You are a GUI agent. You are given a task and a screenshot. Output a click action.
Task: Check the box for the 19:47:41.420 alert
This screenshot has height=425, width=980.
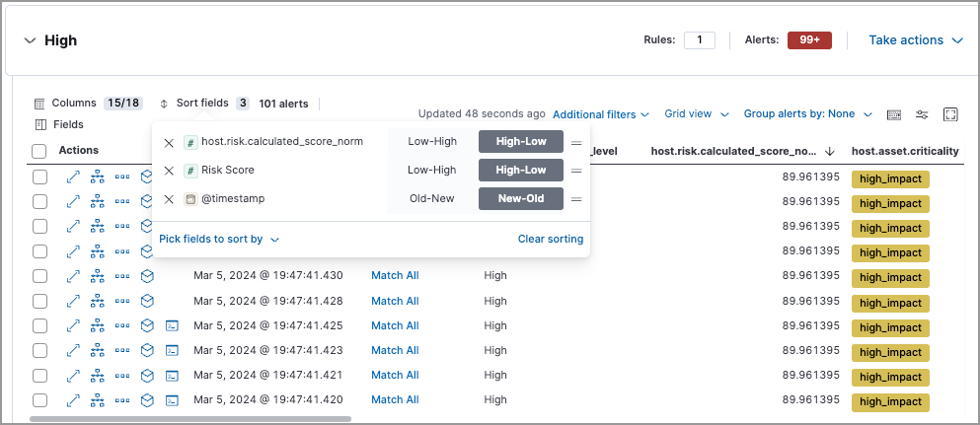click(x=39, y=399)
